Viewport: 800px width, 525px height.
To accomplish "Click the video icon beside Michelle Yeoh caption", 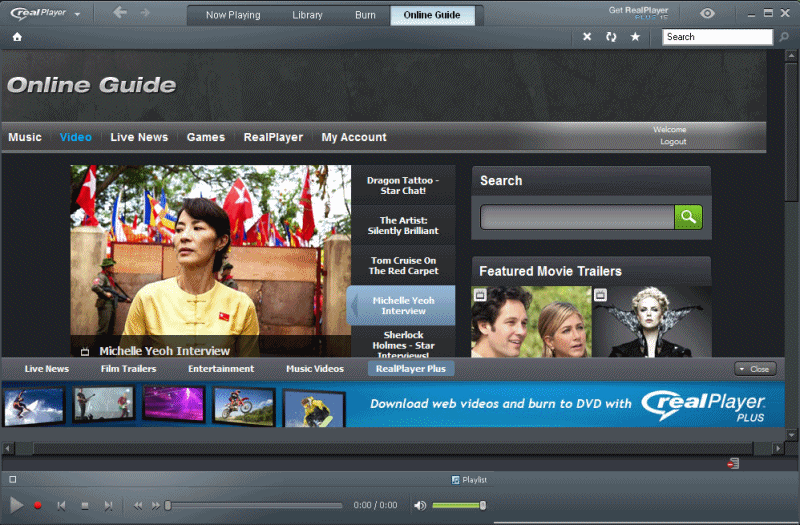I will point(85,352).
